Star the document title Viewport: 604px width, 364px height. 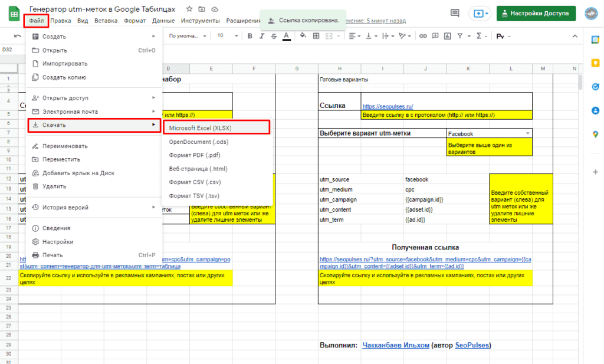pyautogui.click(x=189, y=9)
